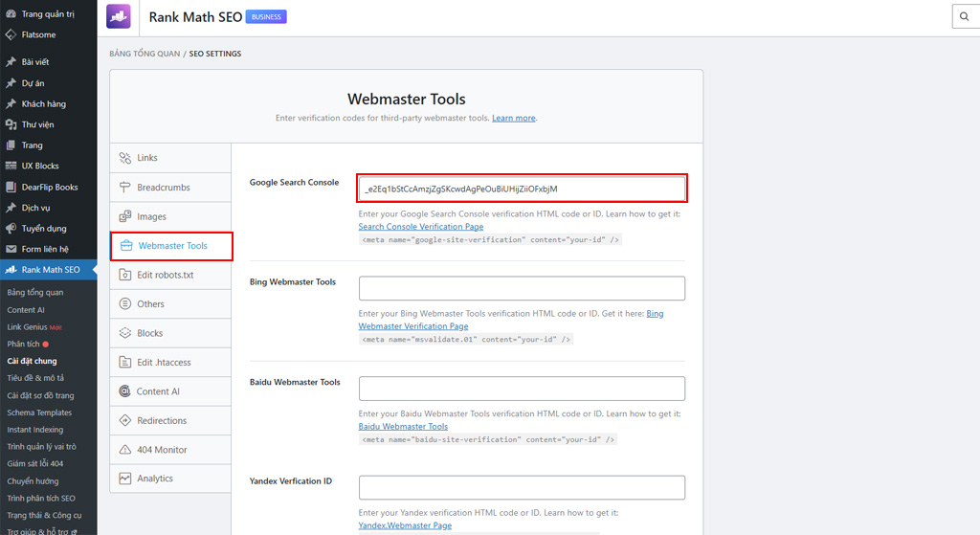This screenshot has width=980, height=535.
Task: Open the Dịch vụ menu item
Action: click(48, 208)
